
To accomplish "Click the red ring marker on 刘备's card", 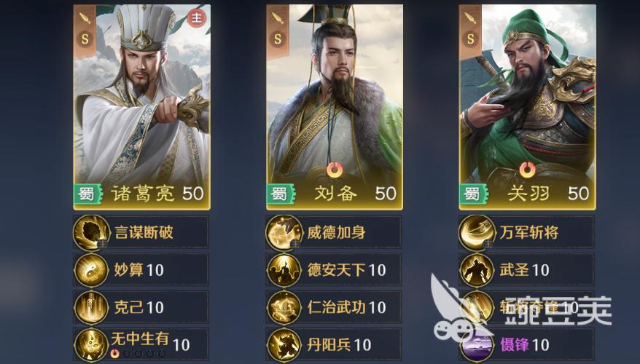I will coord(335,170).
